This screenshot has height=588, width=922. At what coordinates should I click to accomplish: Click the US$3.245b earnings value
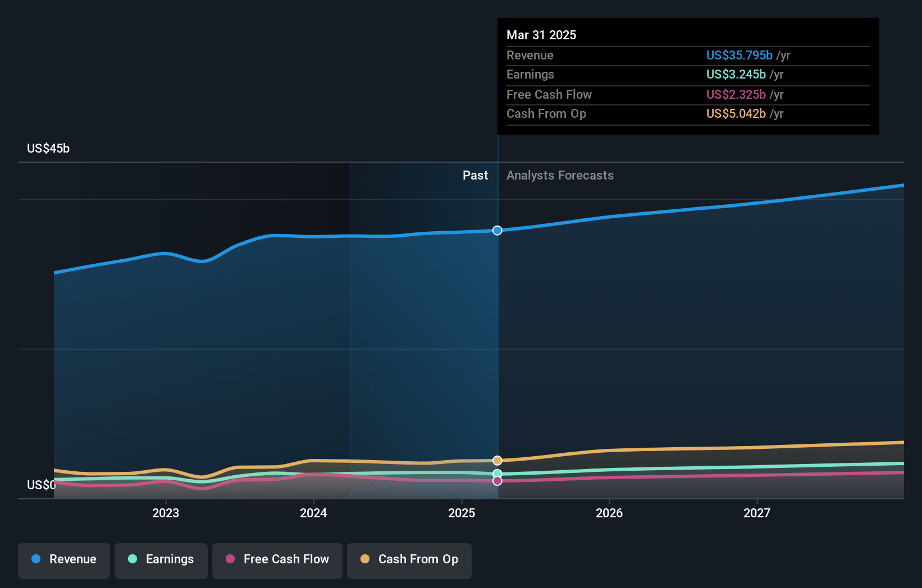736,75
